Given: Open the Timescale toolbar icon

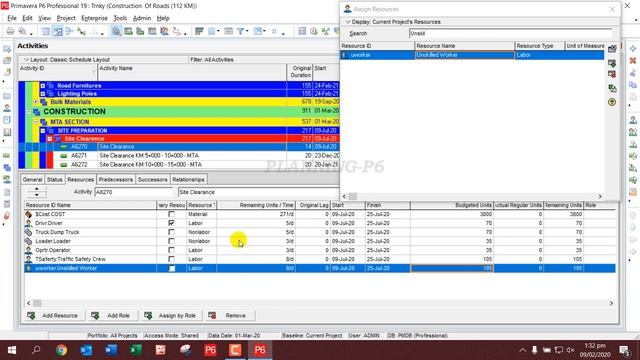Looking at the screenshot, I should click(229, 31).
